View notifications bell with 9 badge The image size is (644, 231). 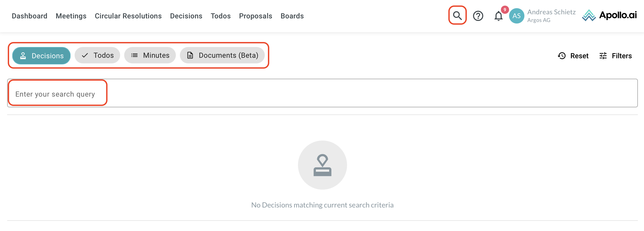(499, 16)
